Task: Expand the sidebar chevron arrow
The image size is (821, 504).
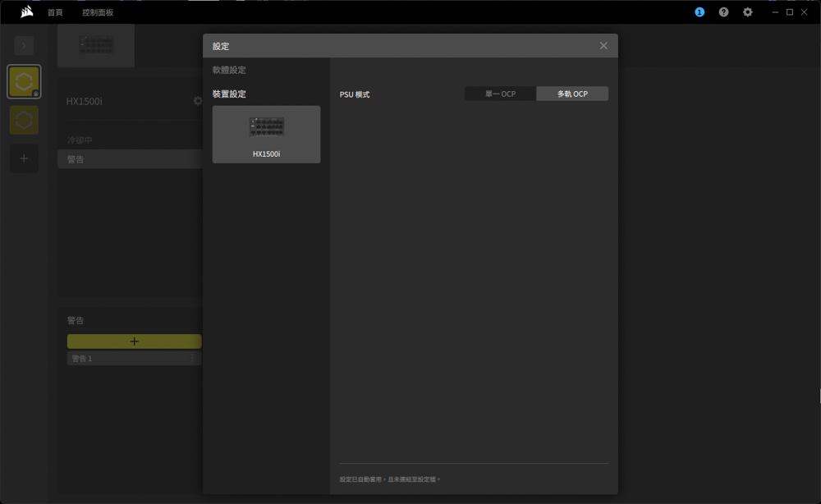Action: point(24,45)
